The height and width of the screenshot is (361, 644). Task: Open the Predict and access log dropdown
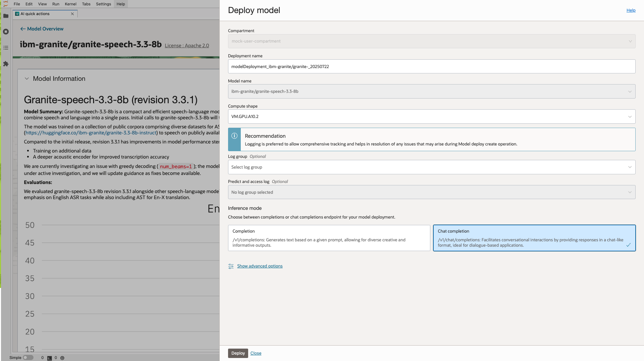coord(432,192)
